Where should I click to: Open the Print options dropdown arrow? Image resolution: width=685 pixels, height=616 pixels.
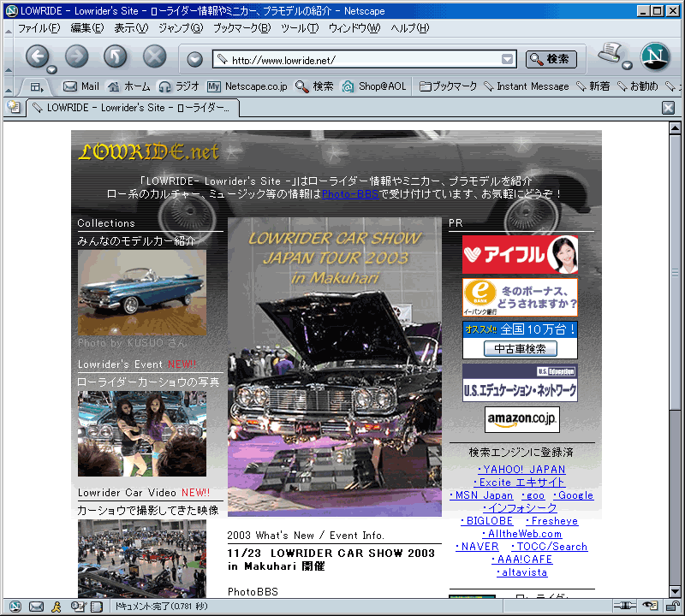(x=628, y=66)
